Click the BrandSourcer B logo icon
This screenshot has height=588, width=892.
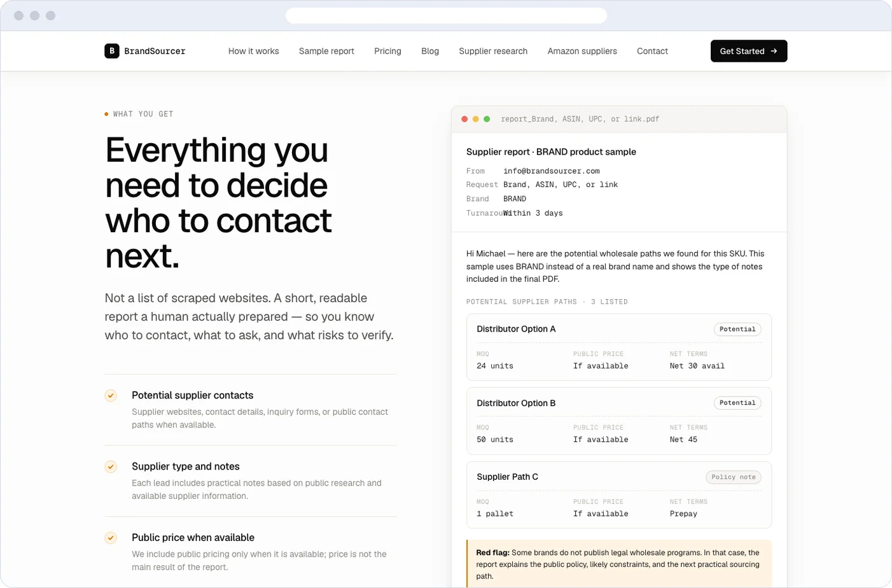[112, 51]
